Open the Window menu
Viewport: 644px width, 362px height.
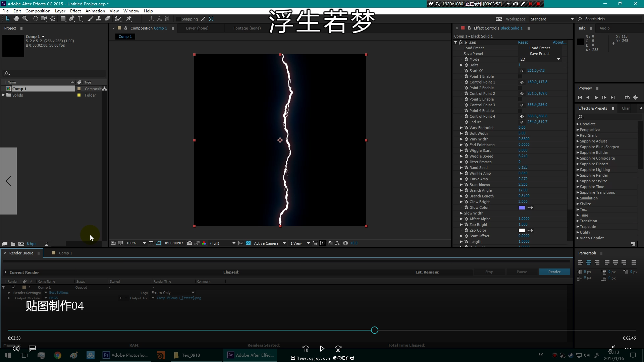coord(131,11)
